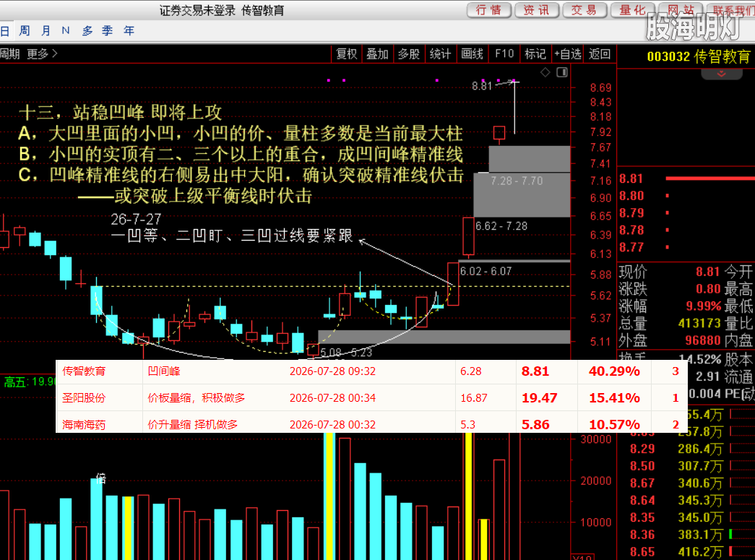The image size is (755, 560).
Task: Open the 行情 top menu button
Action: pyautogui.click(x=488, y=10)
